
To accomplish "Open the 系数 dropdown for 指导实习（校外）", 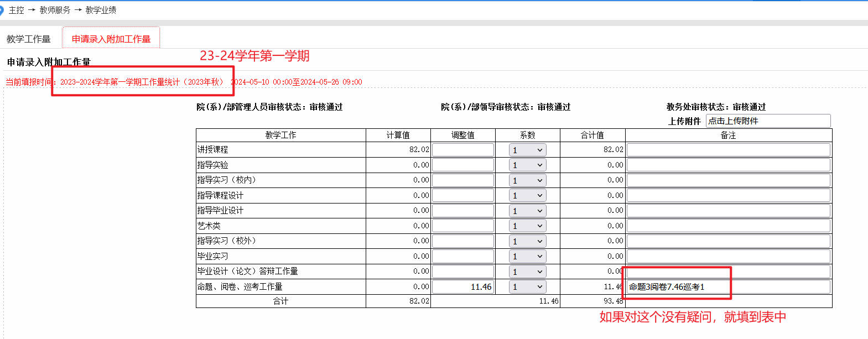I will click(528, 241).
